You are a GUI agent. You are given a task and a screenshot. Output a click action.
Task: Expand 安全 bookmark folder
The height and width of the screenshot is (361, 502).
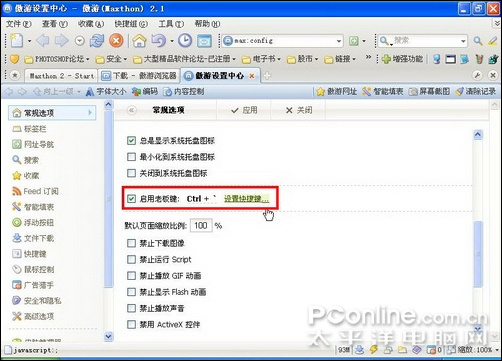tap(111, 59)
